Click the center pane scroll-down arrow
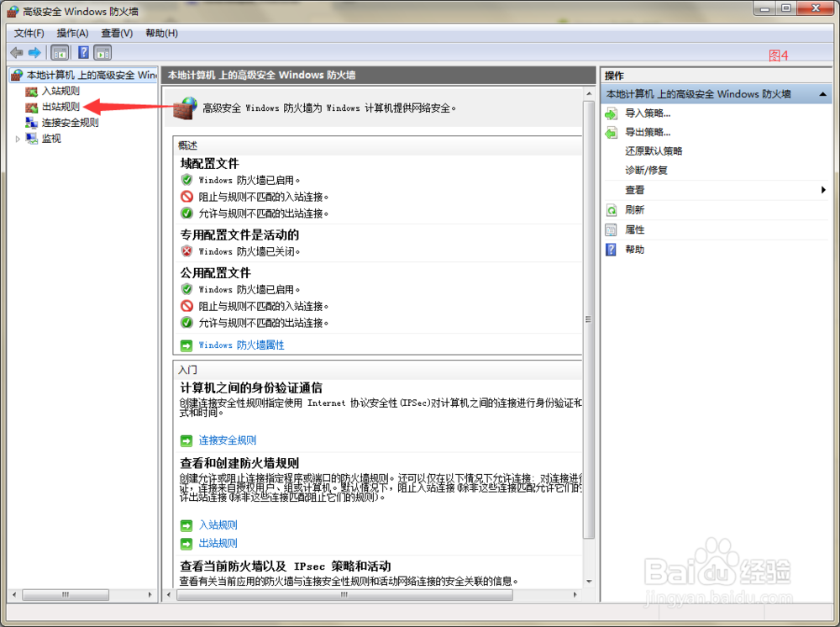This screenshot has height=627, width=840. click(589, 582)
